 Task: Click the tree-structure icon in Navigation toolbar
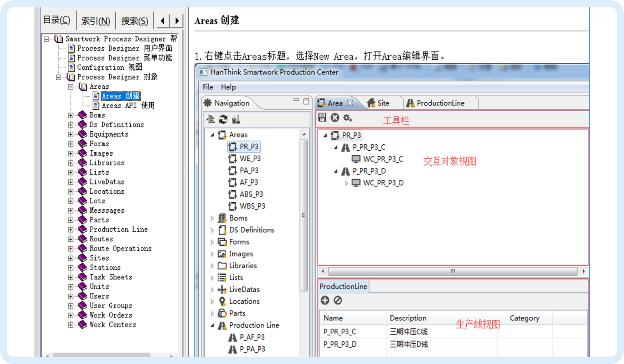coord(211,119)
